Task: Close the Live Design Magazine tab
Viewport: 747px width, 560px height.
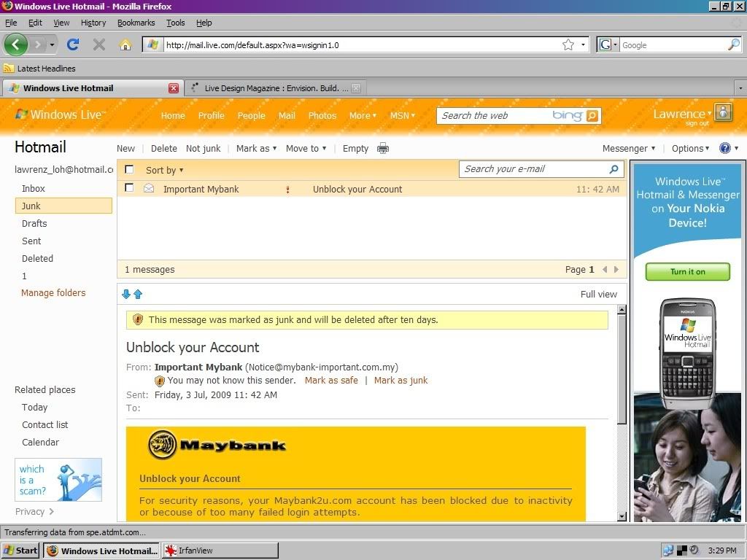Action: (356, 88)
